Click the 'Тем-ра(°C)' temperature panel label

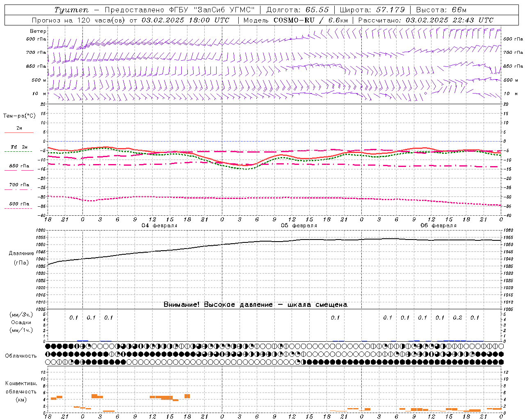tap(19, 116)
